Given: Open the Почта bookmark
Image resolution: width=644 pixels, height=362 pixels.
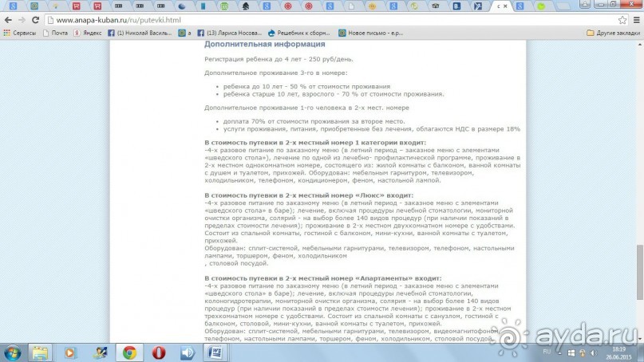Looking at the screenshot, I should pos(55,33).
